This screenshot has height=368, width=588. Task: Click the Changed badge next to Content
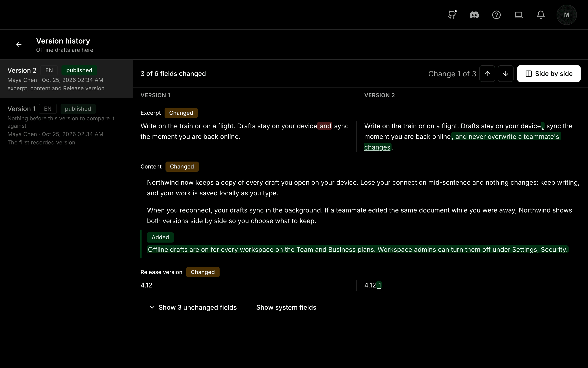pos(182,167)
